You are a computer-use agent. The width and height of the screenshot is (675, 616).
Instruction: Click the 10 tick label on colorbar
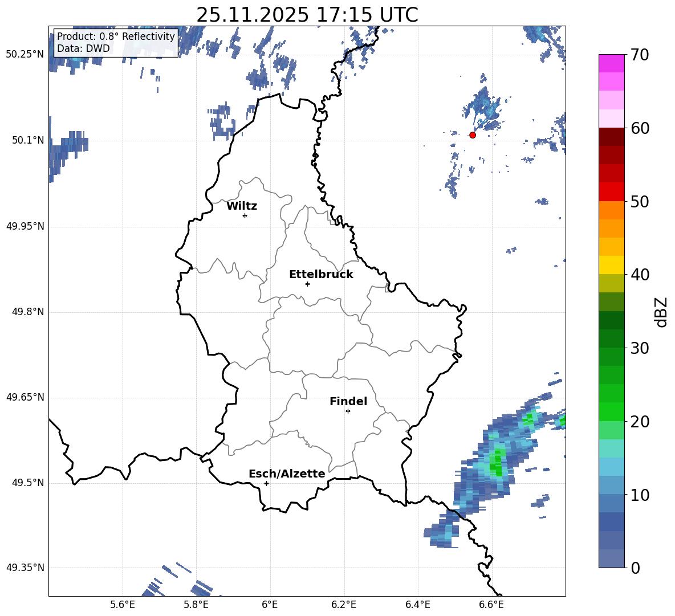[640, 495]
